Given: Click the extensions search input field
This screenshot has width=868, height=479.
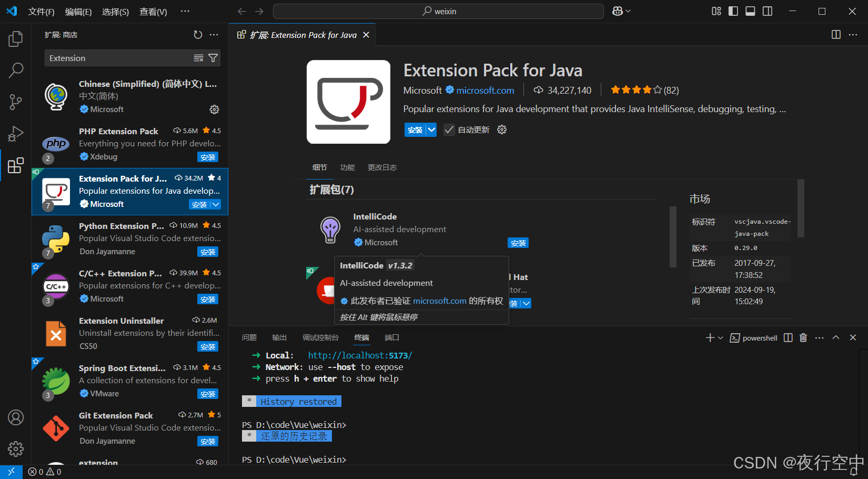Looking at the screenshot, I should point(120,58).
